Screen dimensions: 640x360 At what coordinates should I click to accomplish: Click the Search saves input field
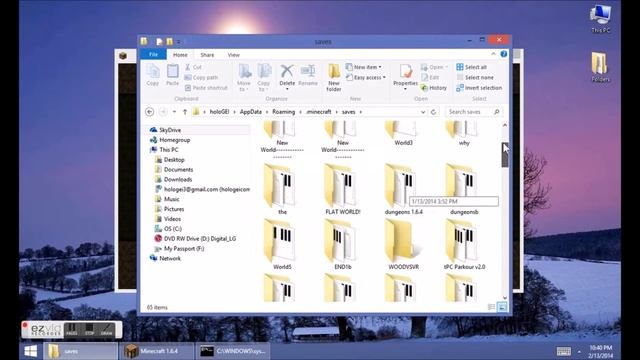point(474,112)
